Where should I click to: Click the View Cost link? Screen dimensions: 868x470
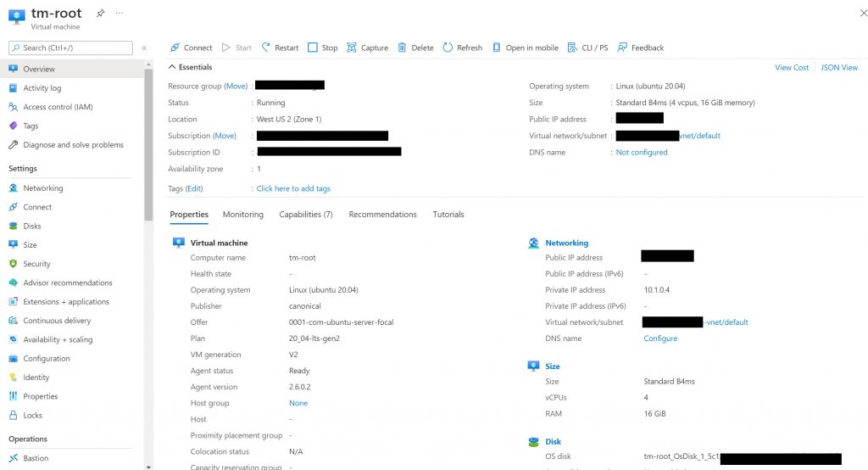pyautogui.click(x=792, y=68)
